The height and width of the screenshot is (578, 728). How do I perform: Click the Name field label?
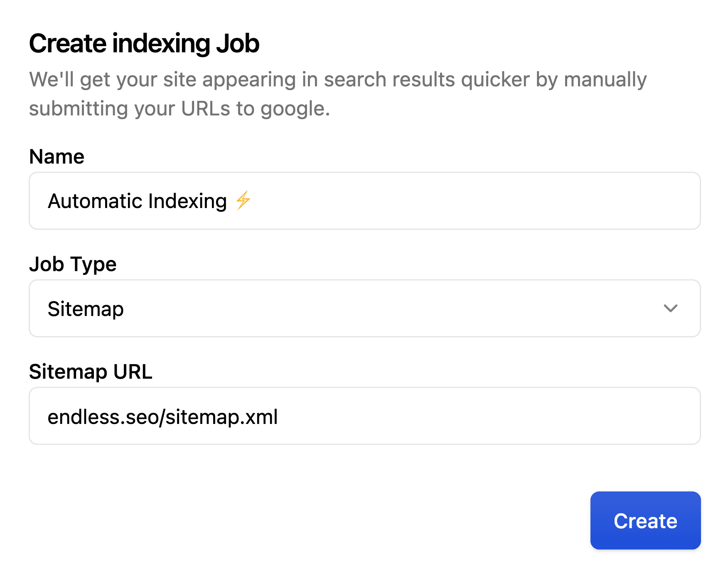[57, 156]
